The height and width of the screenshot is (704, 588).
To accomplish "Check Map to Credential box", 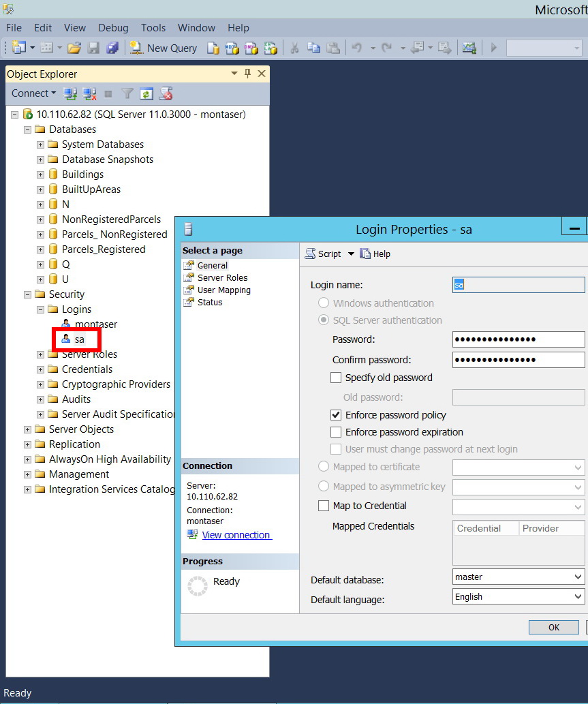I will (x=324, y=506).
